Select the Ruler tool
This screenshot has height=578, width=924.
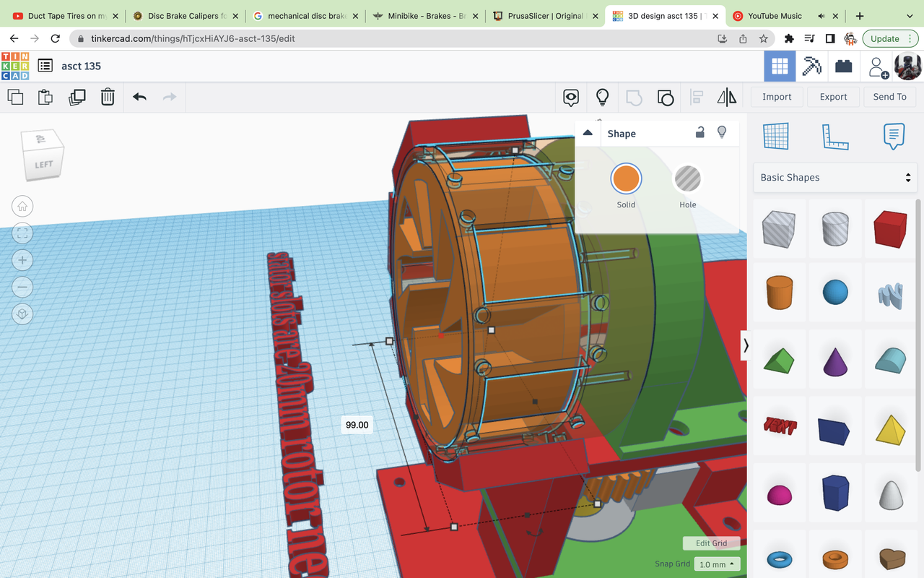(x=835, y=136)
